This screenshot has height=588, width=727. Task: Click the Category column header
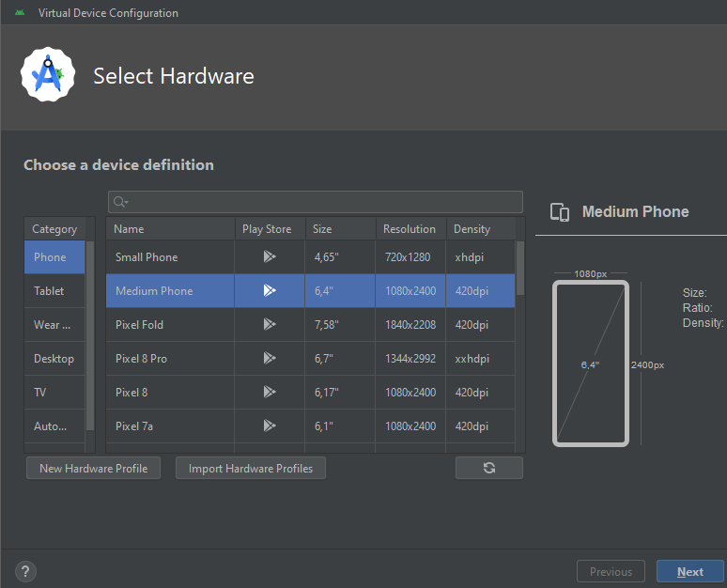(54, 229)
